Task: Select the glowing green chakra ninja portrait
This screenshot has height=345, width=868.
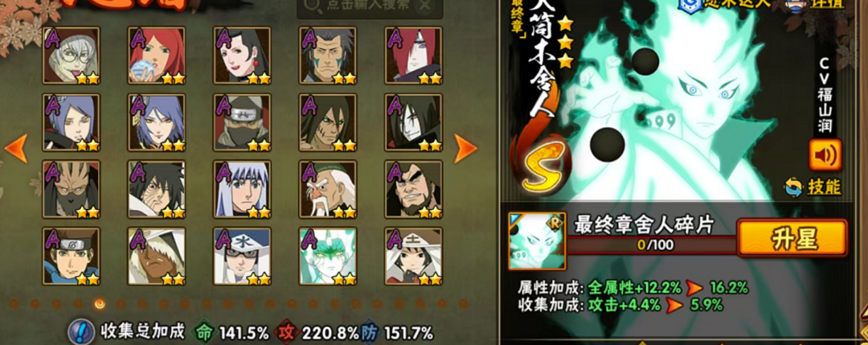Action: (x=328, y=256)
